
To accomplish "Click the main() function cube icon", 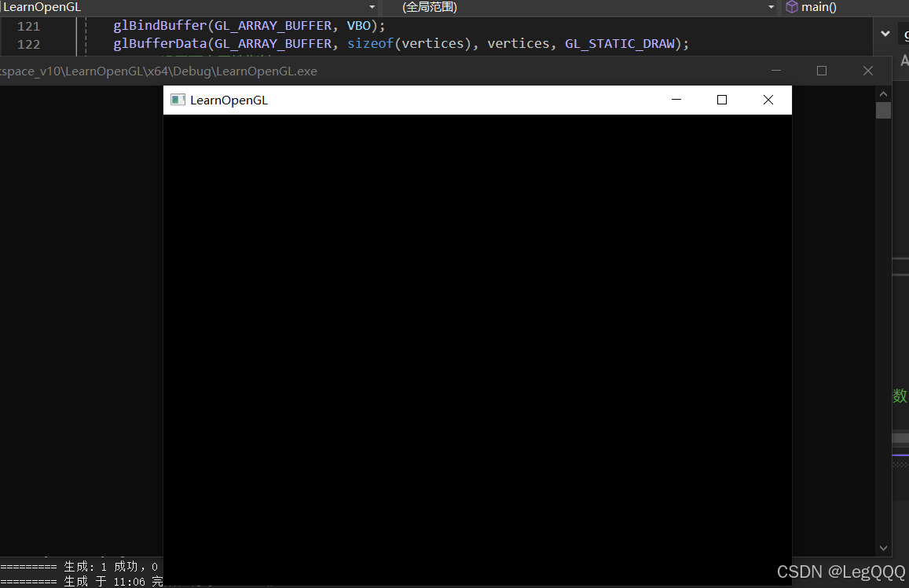I will pyautogui.click(x=791, y=7).
